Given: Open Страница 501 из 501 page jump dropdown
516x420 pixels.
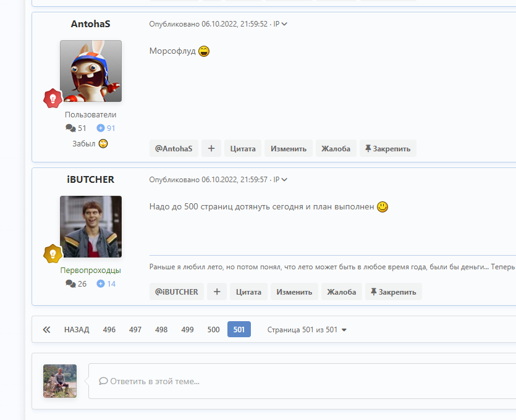Looking at the screenshot, I should click(307, 330).
